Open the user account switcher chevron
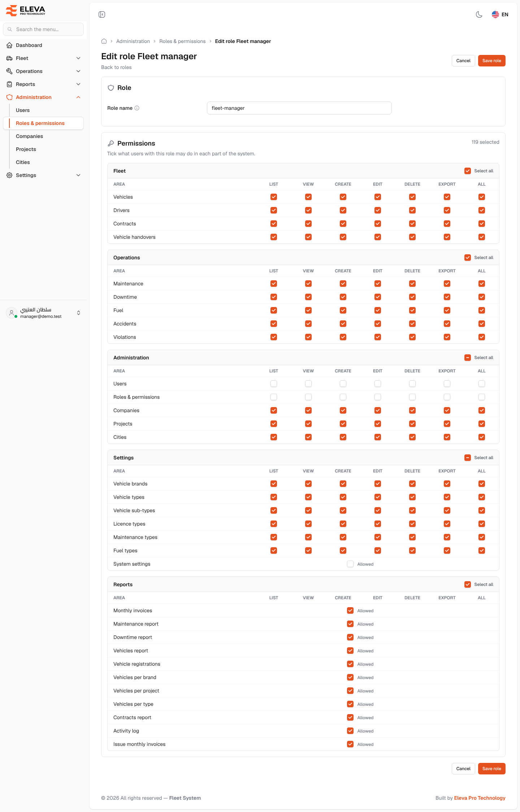This screenshot has height=812, width=520. coord(79,313)
